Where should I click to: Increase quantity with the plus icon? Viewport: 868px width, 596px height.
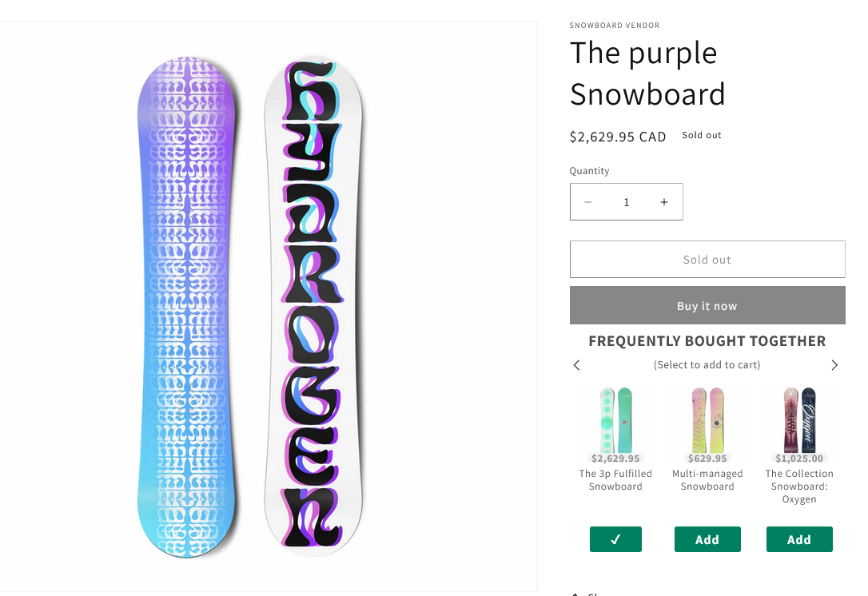tap(663, 202)
